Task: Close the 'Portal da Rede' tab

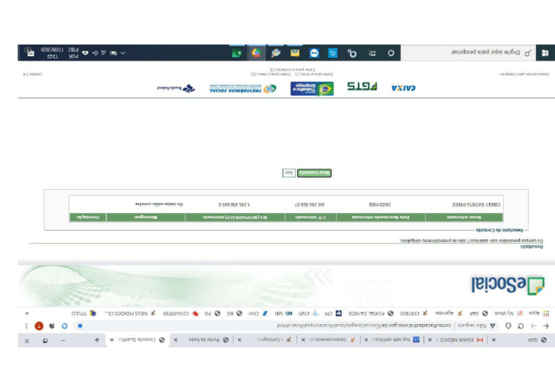Action: click(176, 340)
